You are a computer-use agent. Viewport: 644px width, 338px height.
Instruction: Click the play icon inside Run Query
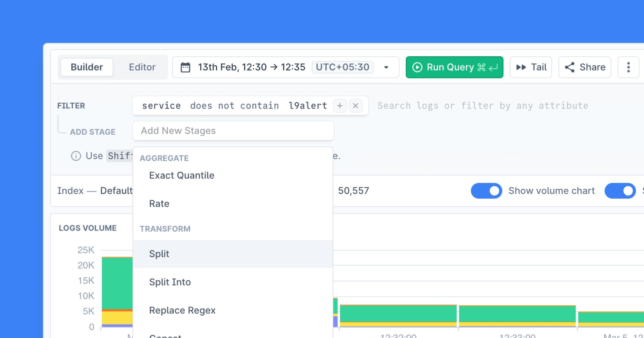coord(418,67)
